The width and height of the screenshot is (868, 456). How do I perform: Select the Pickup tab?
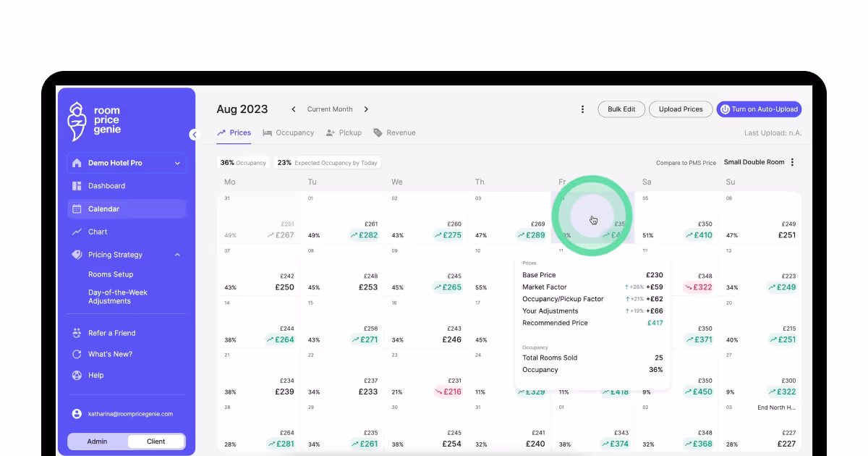[344, 132]
